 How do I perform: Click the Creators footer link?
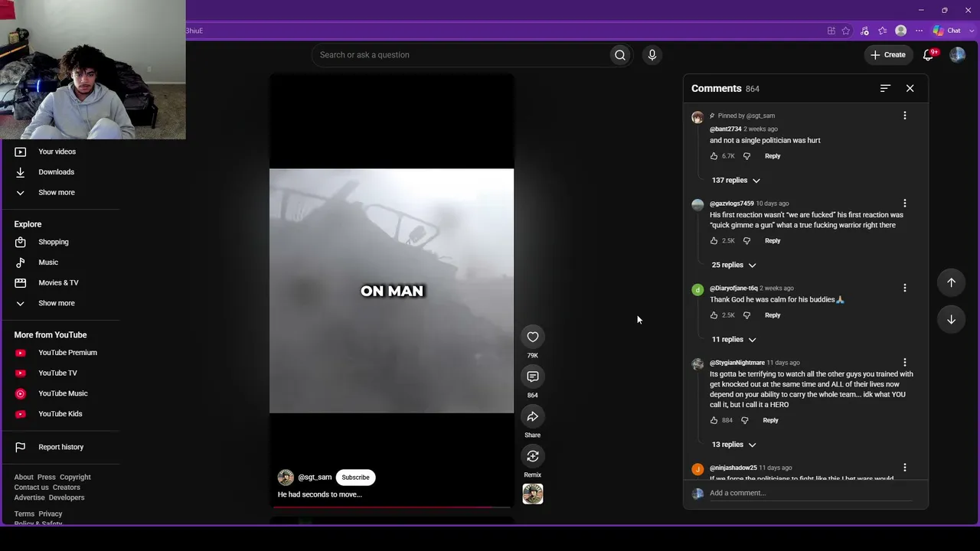click(67, 487)
